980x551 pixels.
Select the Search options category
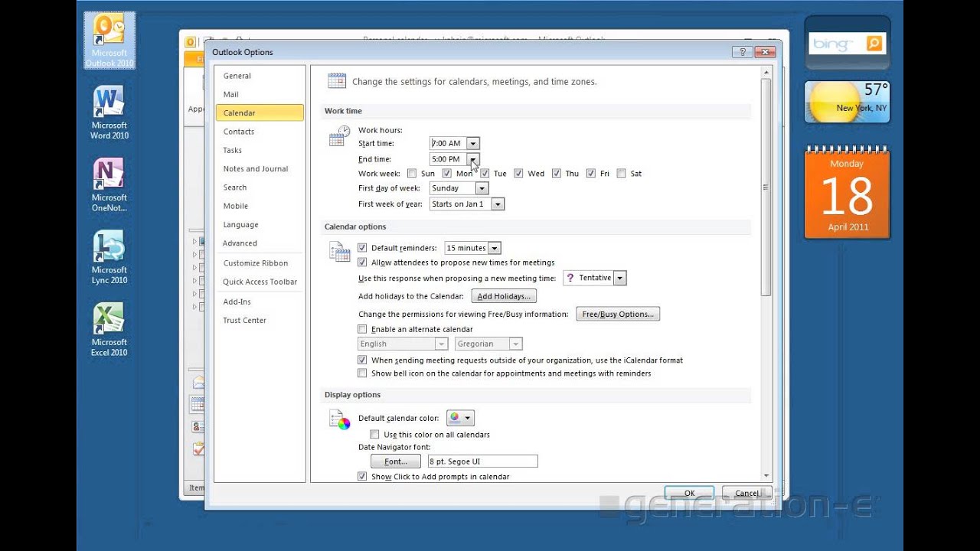(259, 187)
